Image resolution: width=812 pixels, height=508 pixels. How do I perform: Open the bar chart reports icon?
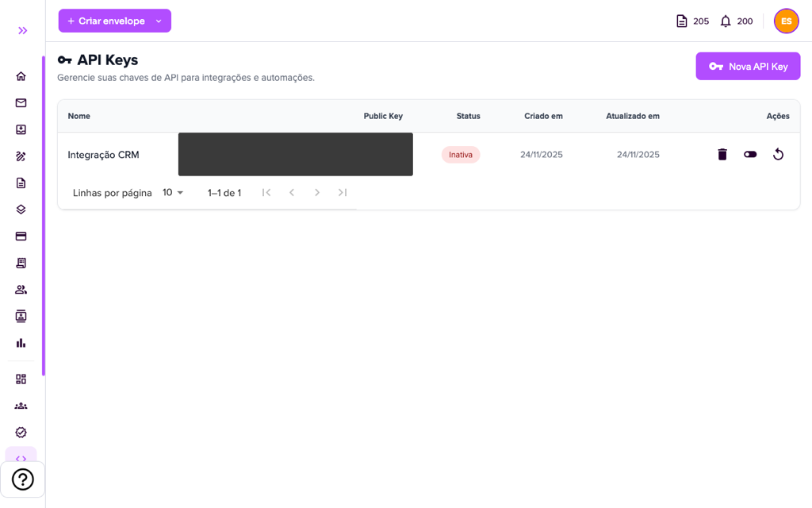[21, 343]
